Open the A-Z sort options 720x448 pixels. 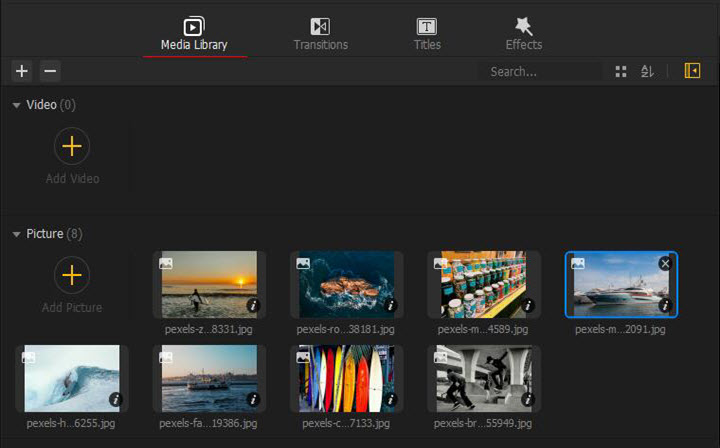[647, 71]
